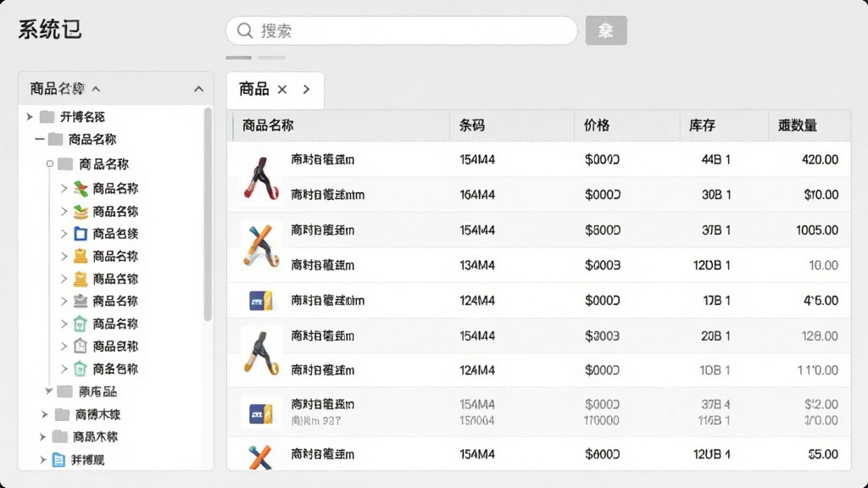The height and width of the screenshot is (488, 868).
Task: Click the price cell $3003
Action: pos(603,335)
